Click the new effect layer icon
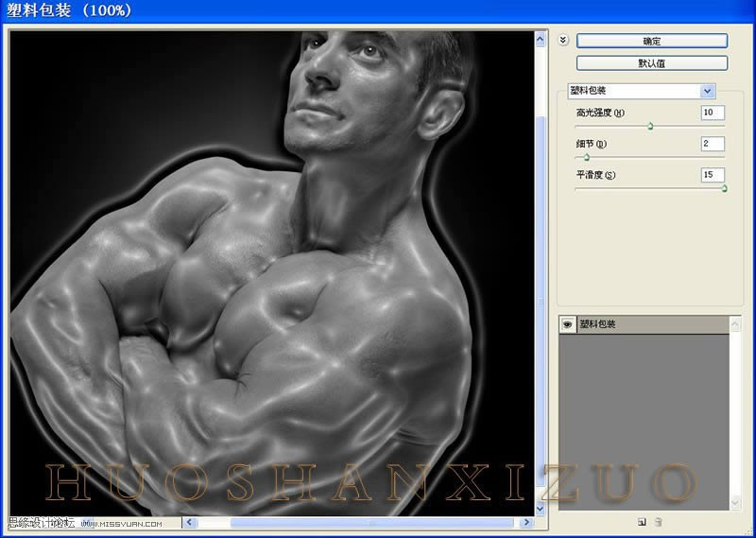 pos(642,522)
